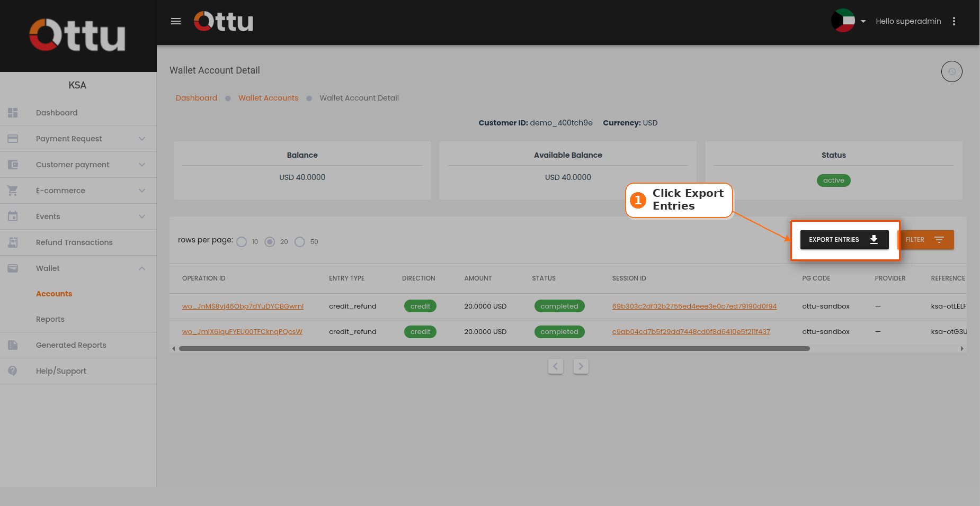Open operation wo_JnMS8vj46Obp7dYuDYCBGwrnl

tap(243, 306)
